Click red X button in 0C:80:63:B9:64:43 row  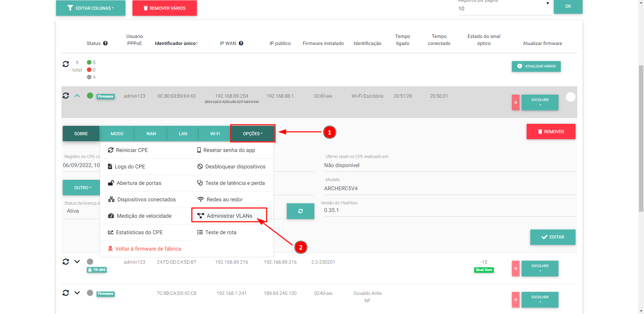[516, 103]
